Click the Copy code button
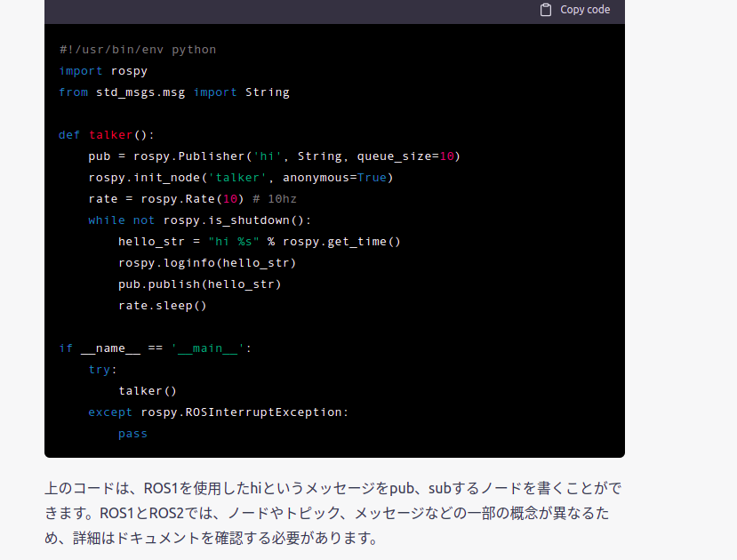Viewport: 737px width, 560px height. point(584,10)
